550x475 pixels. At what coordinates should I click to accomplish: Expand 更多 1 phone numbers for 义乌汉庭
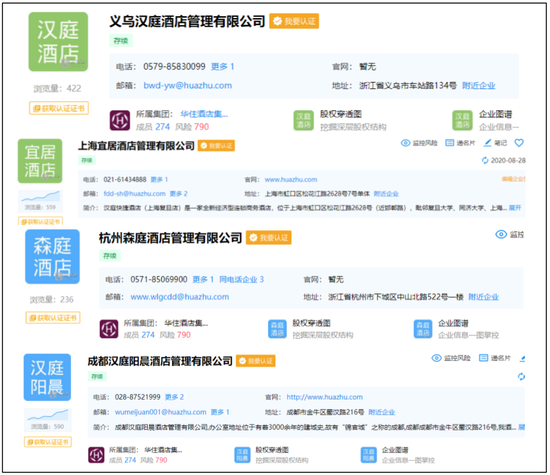pos(222,67)
